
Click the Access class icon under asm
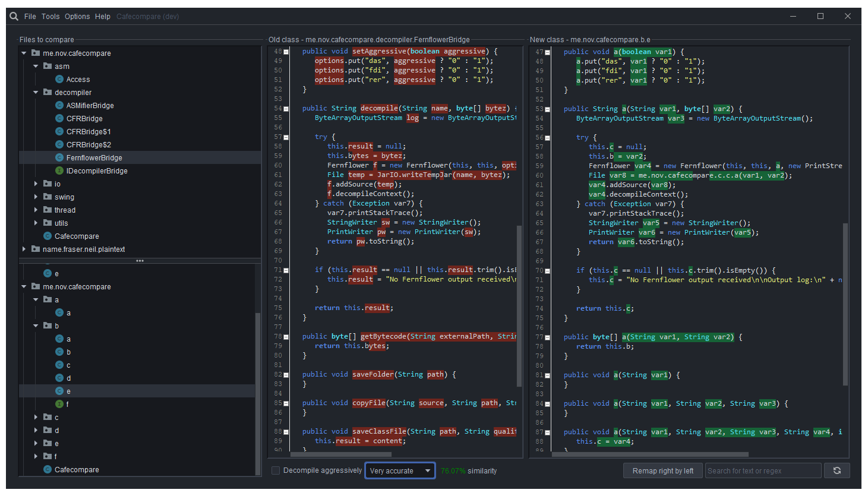pos(59,79)
